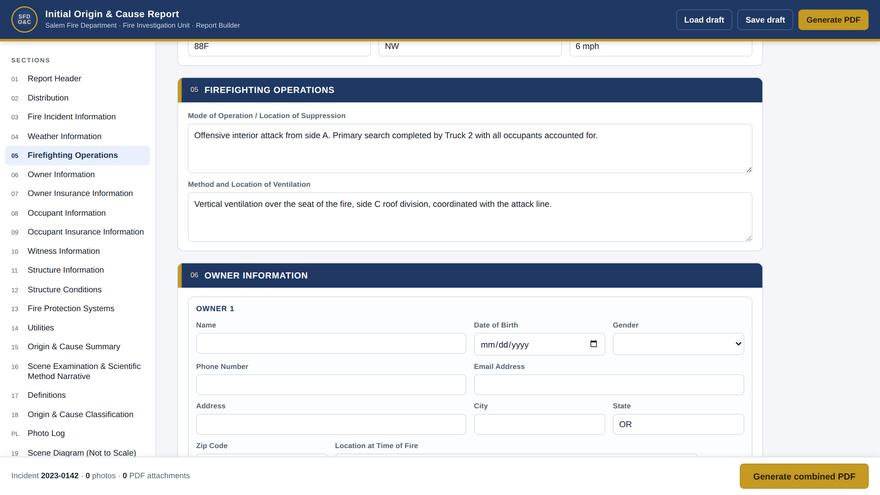Open Fire Incident Information in sidebar
Viewport: 880px width, 495px height.
(x=77, y=117)
